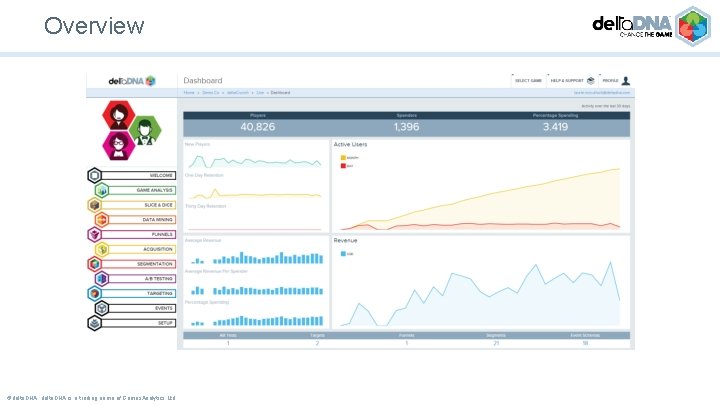Toggle the yellow Active Users legend swatch
The image size is (720, 405).
(343, 158)
